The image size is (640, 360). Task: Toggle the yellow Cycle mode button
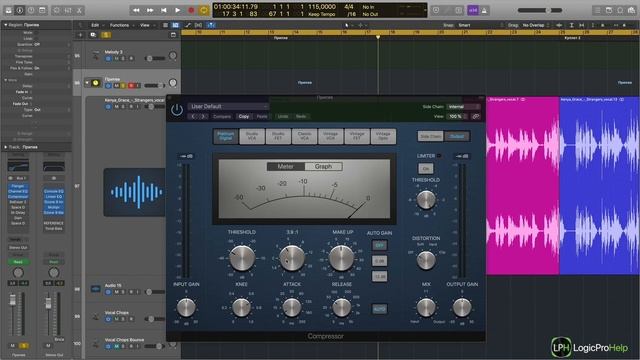click(204, 10)
